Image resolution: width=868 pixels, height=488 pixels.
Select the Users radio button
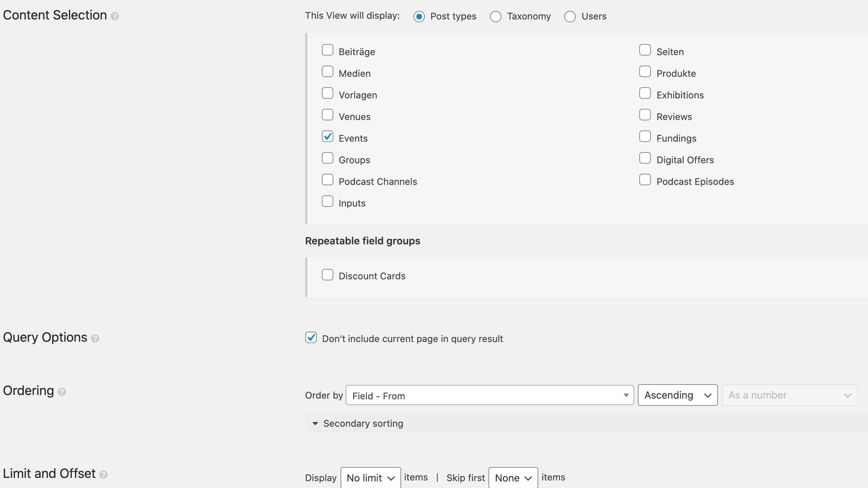pyautogui.click(x=570, y=17)
